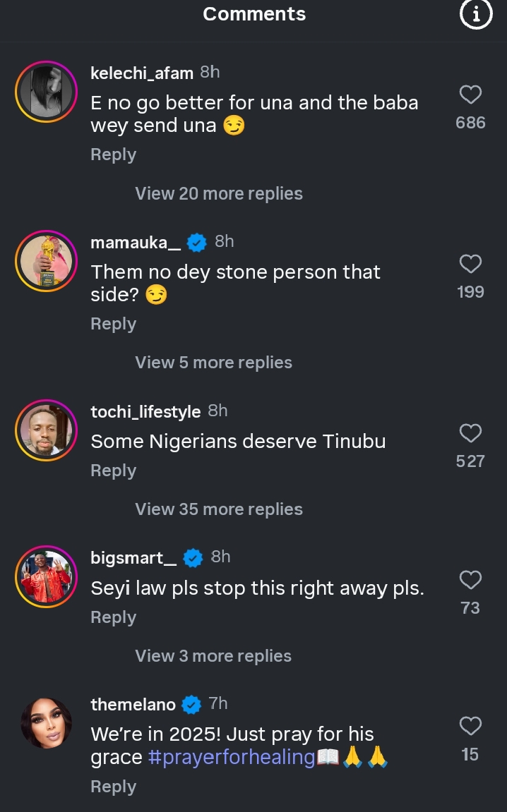This screenshot has height=812, width=507.
Task: Like kelechi_afam's comment with the heart
Action: click(470, 95)
